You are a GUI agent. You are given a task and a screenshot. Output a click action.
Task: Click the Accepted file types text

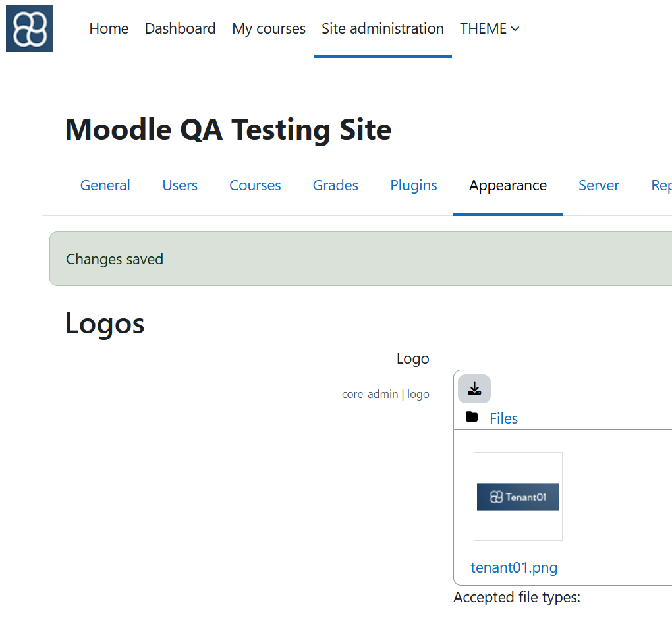pyautogui.click(x=517, y=598)
